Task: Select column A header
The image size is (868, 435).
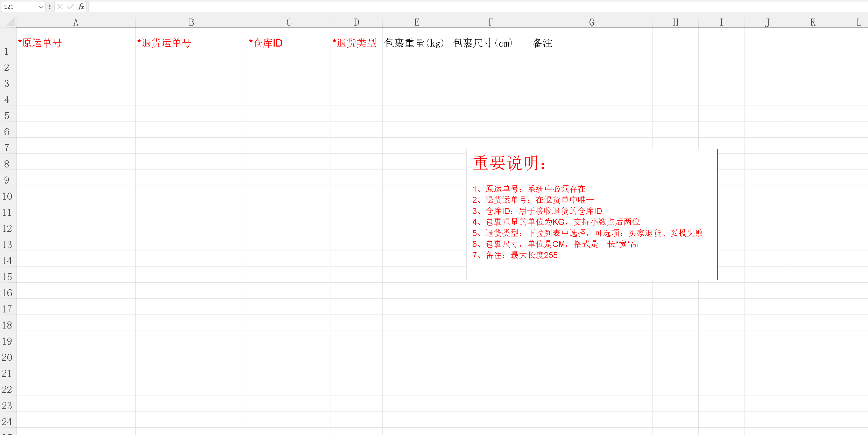Action: (x=76, y=22)
